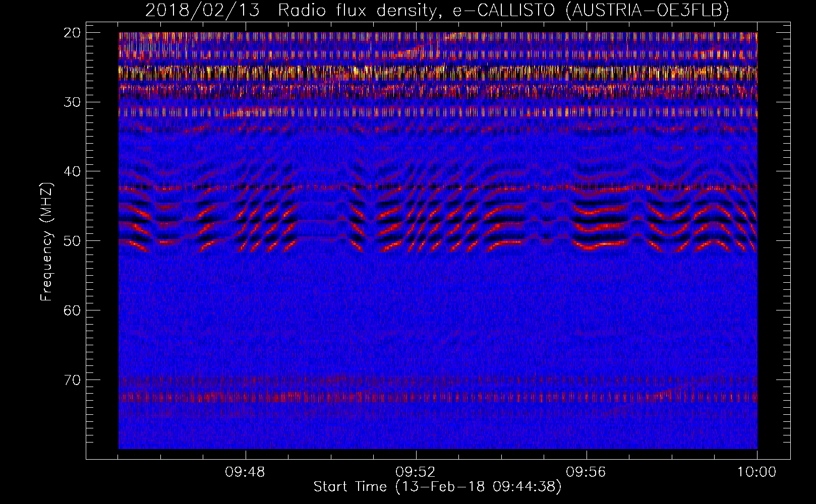Click the 09:52 time tick label

point(416,472)
